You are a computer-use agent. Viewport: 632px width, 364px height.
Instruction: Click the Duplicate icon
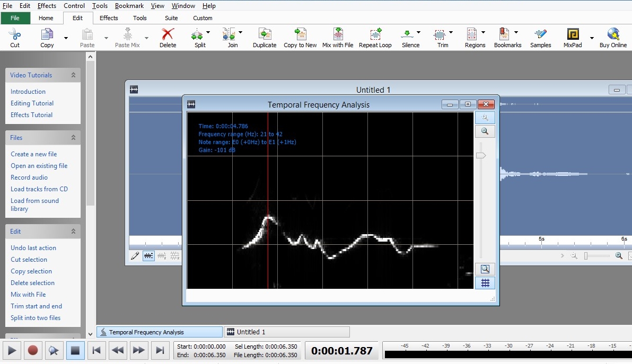pyautogui.click(x=265, y=34)
